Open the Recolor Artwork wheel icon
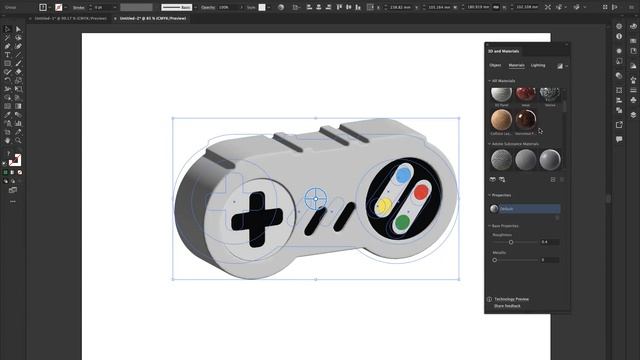 281,7
